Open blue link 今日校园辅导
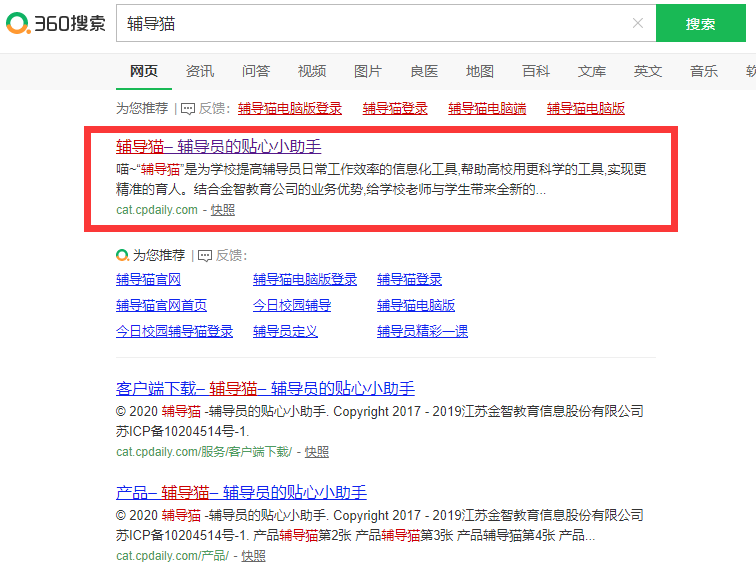Viewport: 756px width, 571px height. click(292, 305)
